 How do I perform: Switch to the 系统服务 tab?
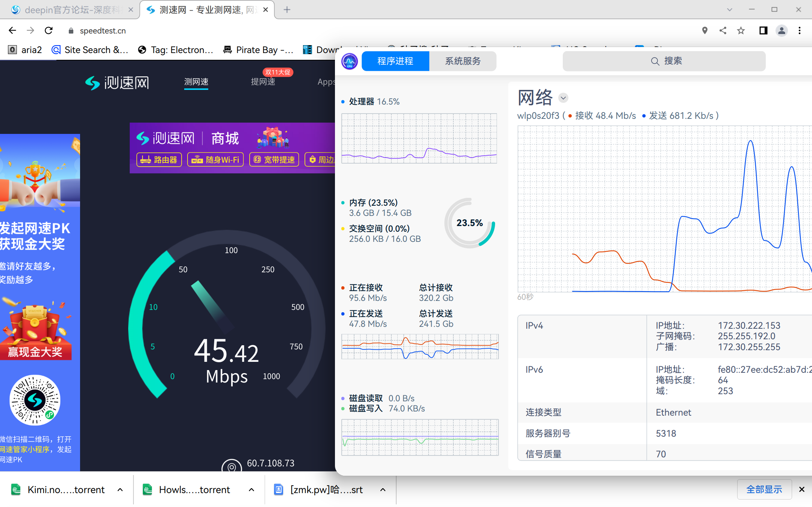pyautogui.click(x=462, y=61)
